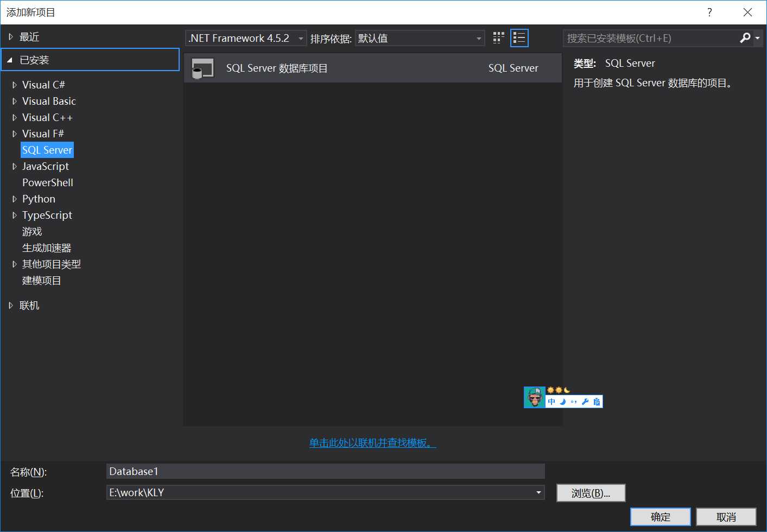Click the search magnifier icon
Screen dimensions: 767x532
click(745, 38)
